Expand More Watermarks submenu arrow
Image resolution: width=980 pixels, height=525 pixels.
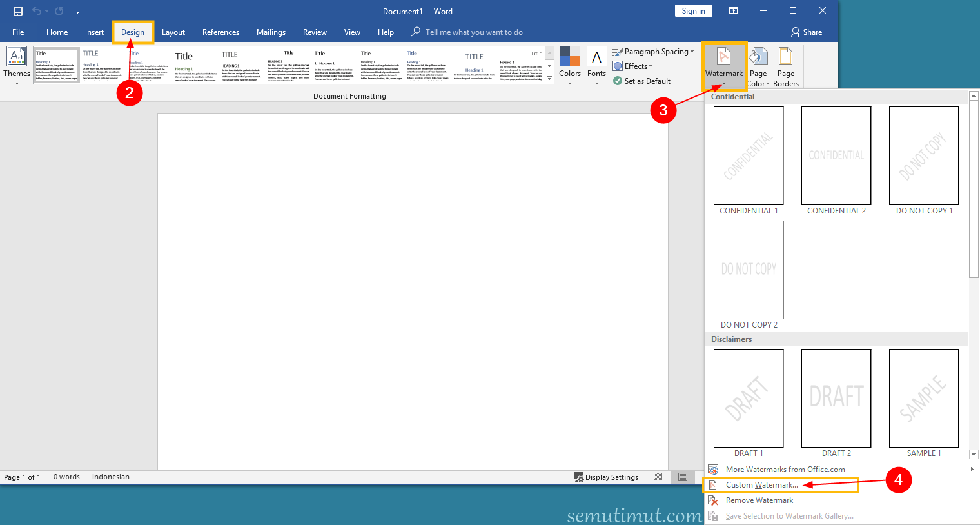972,470
